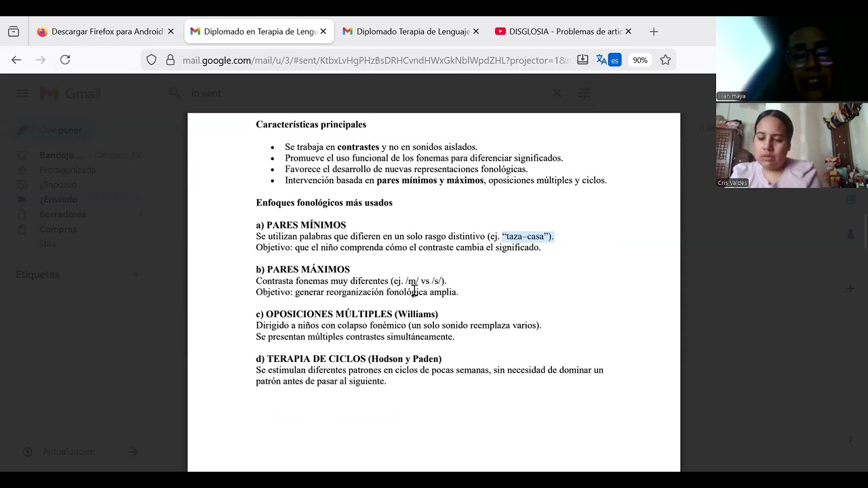Switch to Diplomado Terapia de Lenguaje tab
Screen dimensions: 868x488
pos(411,32)
